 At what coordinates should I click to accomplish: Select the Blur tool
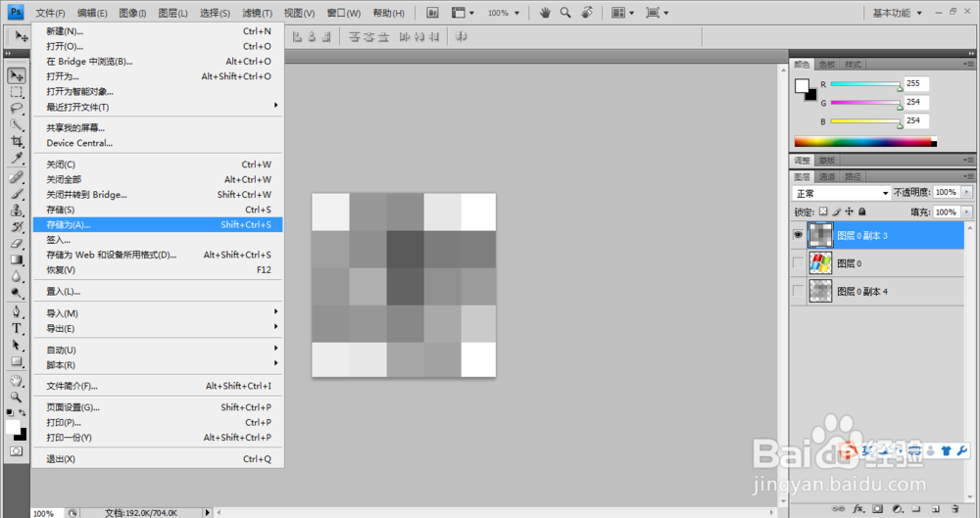pyautogui.click(x=17, y=277)
